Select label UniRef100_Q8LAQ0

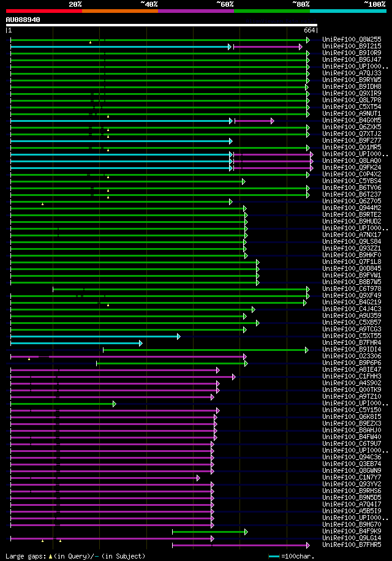[352, 161]
